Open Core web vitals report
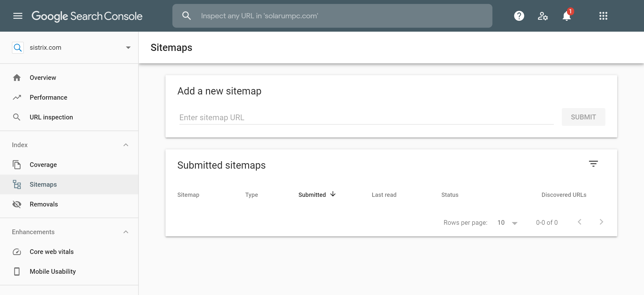The height and width of the screenshot is (295, 644). (69, 252)
